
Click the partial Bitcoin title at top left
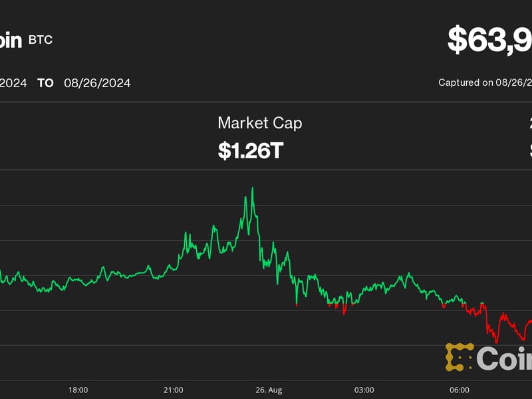(11, 40)
